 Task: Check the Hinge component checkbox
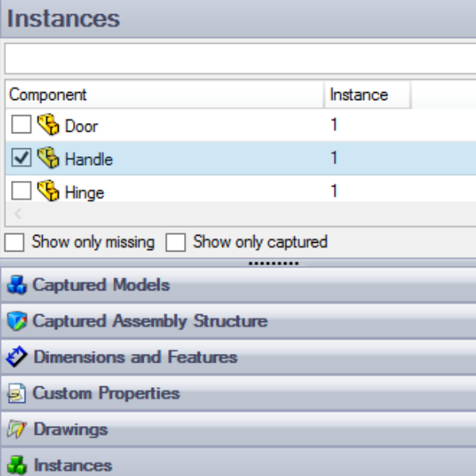click(x=21, y=190)
